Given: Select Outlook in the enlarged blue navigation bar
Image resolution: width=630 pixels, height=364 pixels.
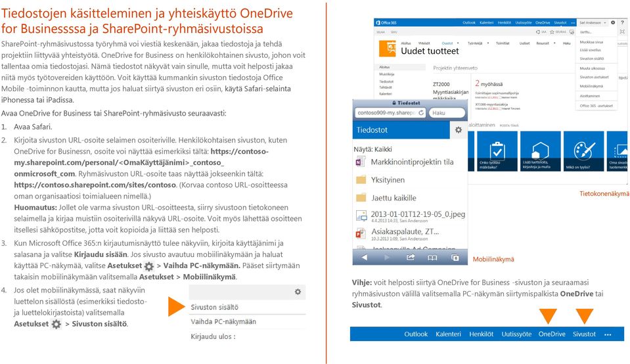Looking at the screenshot, I should click(x=416, y=334).
